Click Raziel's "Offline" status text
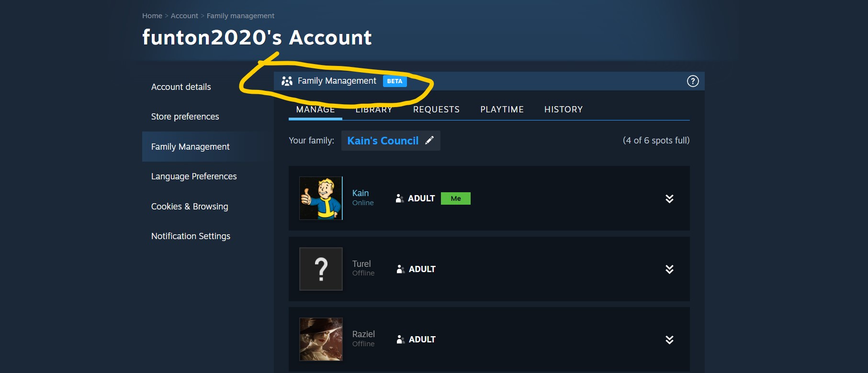The height and width of the screenshot is (373, 868). pos(363,344)
